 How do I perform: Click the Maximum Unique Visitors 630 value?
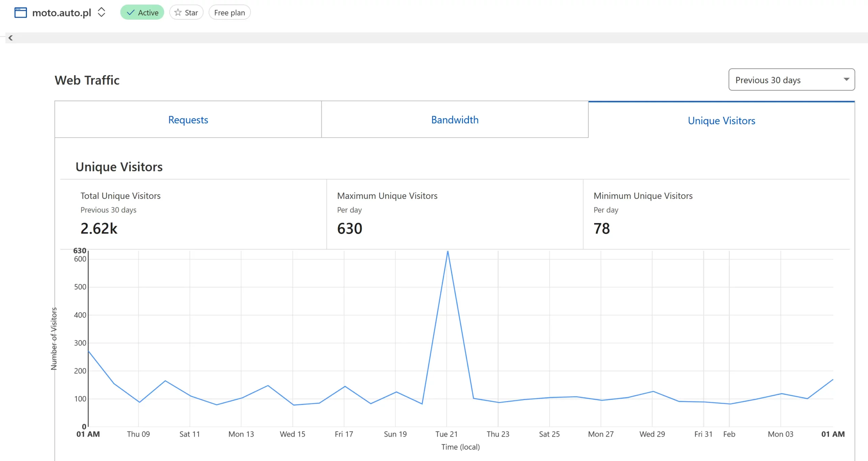[x=350, y=228]
